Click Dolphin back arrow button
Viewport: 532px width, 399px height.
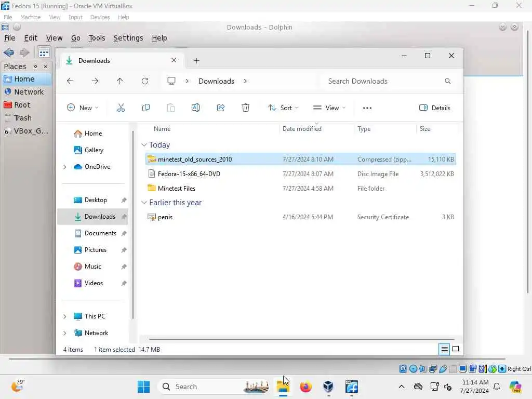pos(9,52)
